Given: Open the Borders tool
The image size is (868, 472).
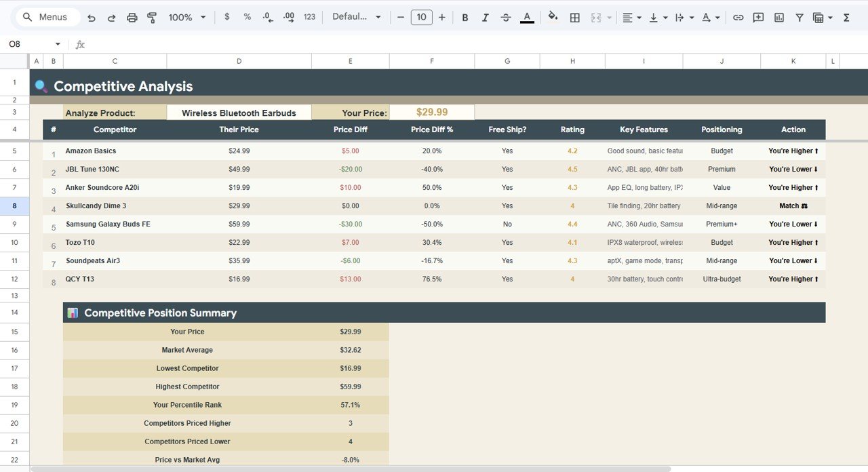Looking at the screenshot, I should 575,18.
